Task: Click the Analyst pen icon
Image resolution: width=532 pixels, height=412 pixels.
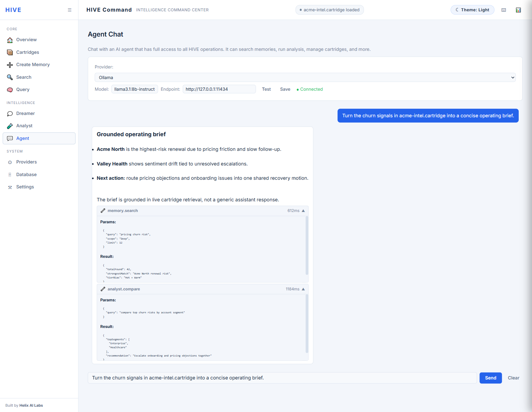Action: 10,126
